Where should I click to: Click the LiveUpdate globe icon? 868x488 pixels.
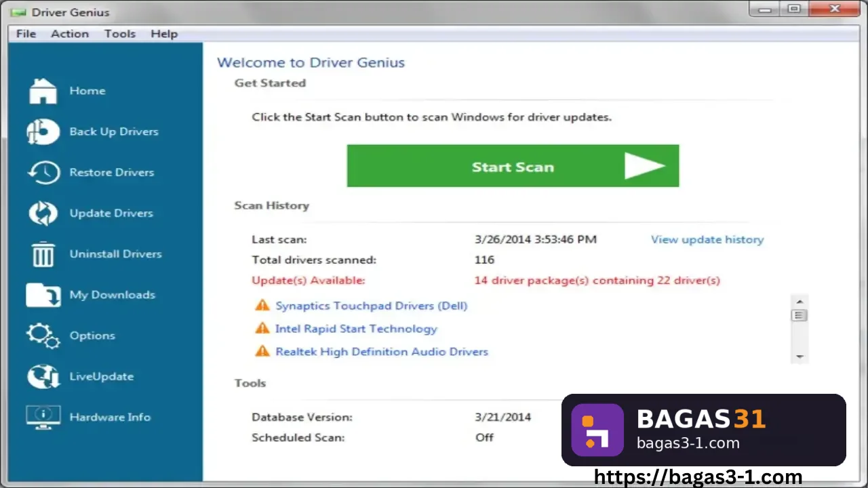pyautogui.click(x=43, y=376)
